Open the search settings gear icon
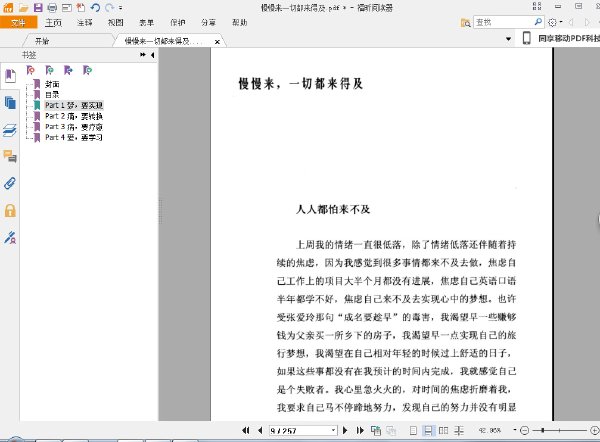The height and width of the screenshot is (442, 600). (552, 23)
